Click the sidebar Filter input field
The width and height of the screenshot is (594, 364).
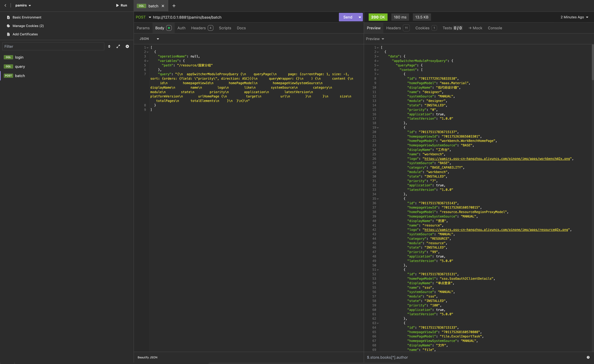tap(53, 46)
